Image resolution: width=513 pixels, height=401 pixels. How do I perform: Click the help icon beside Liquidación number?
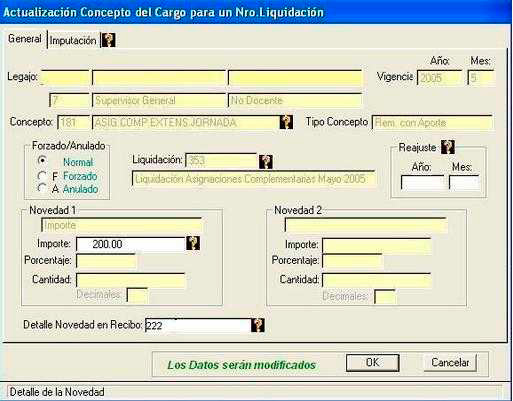pyautogui.click(x=266, y=162)
